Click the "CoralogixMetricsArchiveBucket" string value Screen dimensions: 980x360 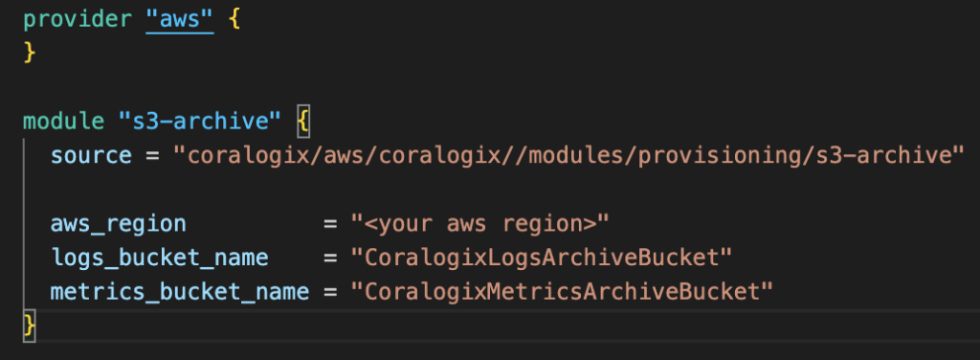tap(561, 291)
